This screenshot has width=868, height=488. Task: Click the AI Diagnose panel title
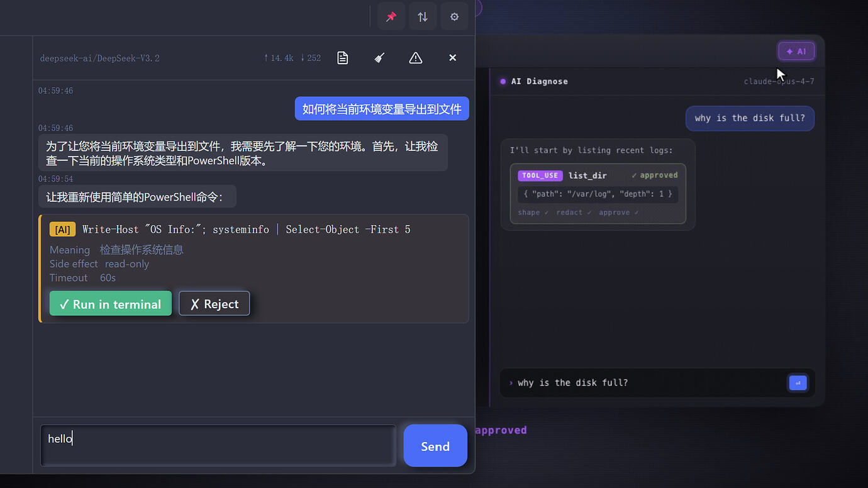point(540,81)
